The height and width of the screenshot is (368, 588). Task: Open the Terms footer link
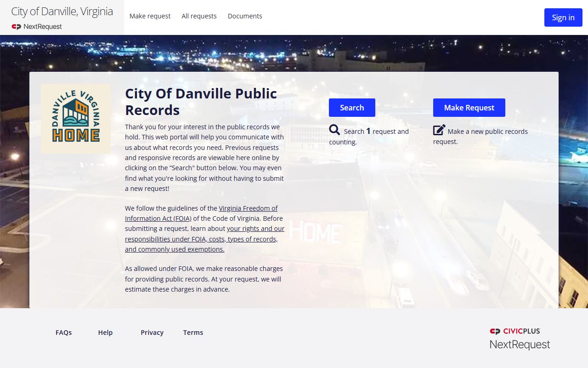pyautogui.click(x=193, y=332)
